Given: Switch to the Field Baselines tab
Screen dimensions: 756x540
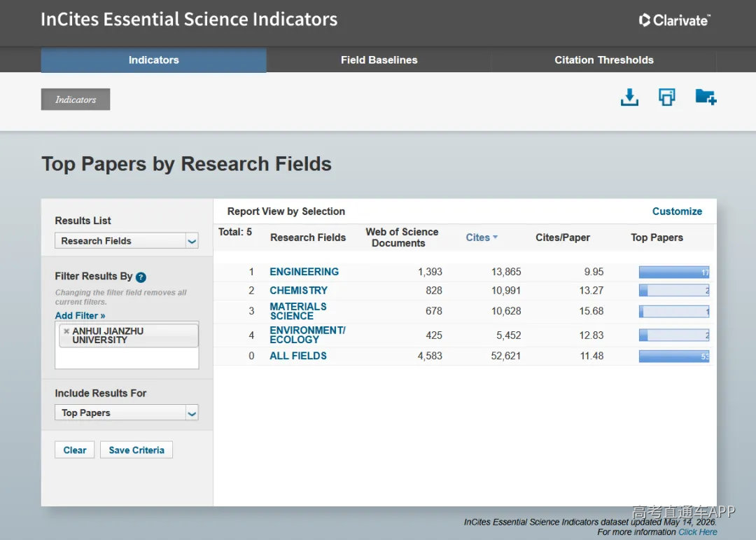Looking at the screenshot, I should click(x=379, y=60).
